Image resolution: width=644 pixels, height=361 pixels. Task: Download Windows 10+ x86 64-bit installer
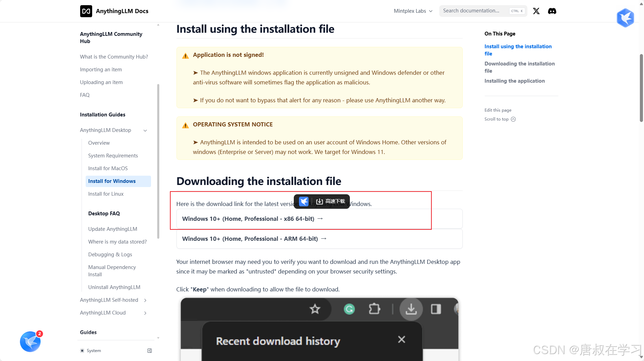pos(319,219)
